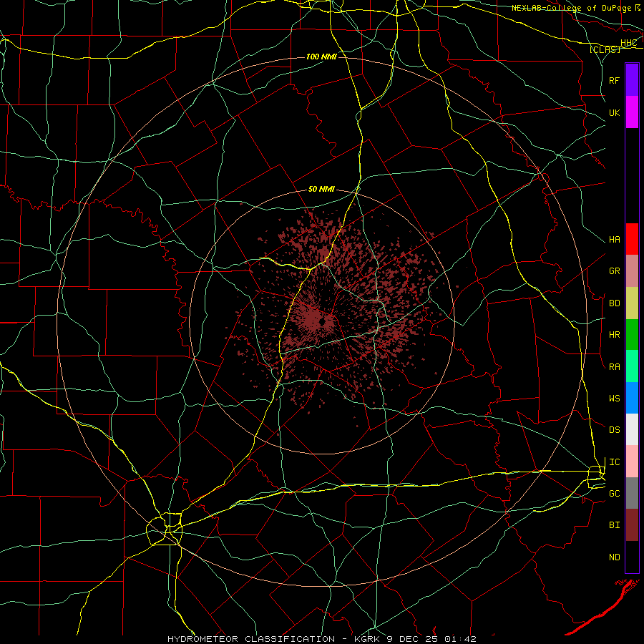Click the RF purple legend color block
This screenshot has width=644, height=644.
(632, 79)
